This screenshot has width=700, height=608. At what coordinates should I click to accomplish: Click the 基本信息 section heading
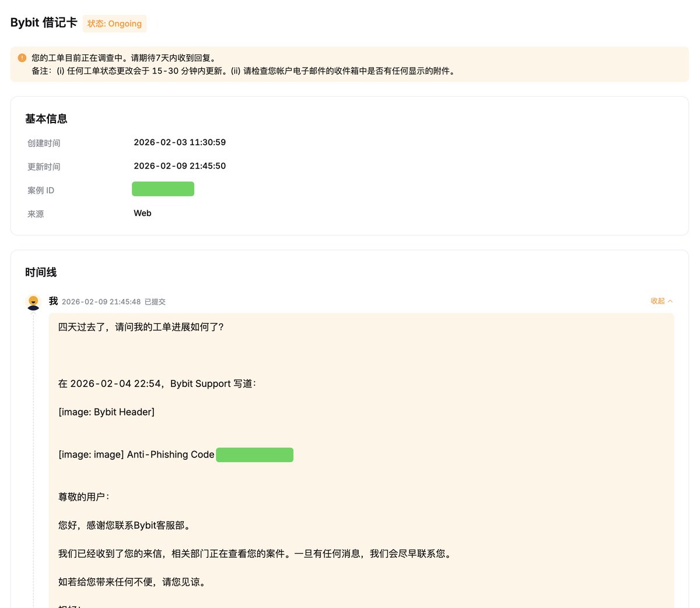[46, 119]
